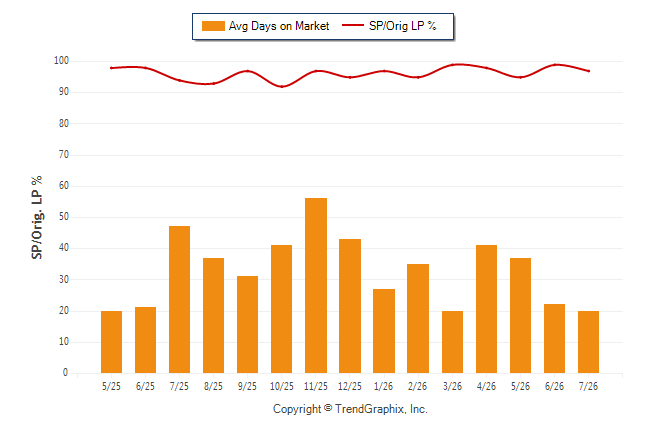This screenshot has width=646, height=434.
Task: Click the 100 y-axis tick label
Action: [61, 61]
